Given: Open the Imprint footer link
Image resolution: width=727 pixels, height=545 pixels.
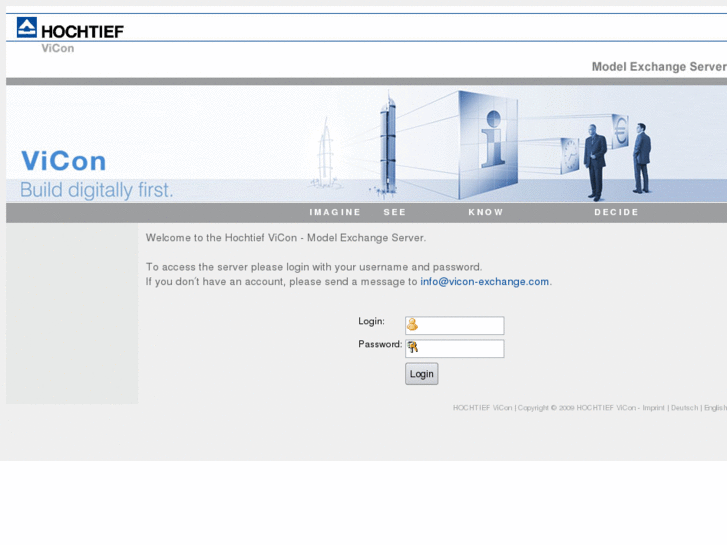Looking at the screenshot, I should click(x=653, y=408).
